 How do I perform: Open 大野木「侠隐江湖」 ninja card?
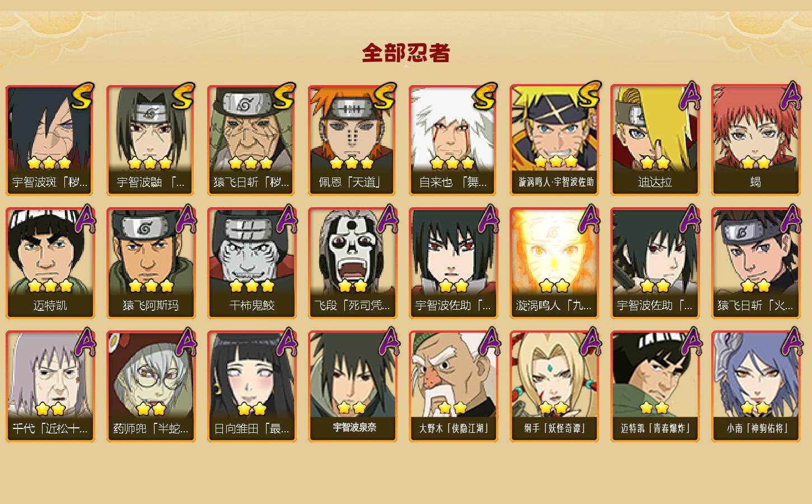coord(453,386)
